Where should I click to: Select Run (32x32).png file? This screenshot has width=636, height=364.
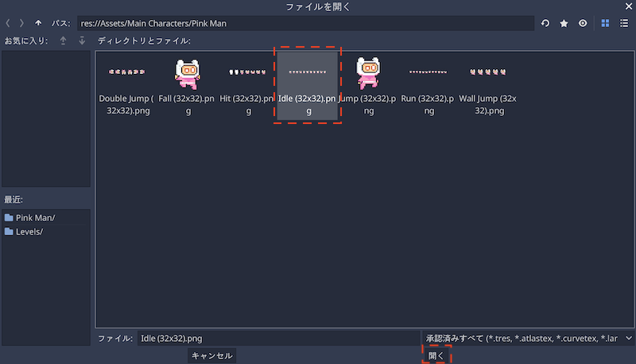click(x=429, y=87)
